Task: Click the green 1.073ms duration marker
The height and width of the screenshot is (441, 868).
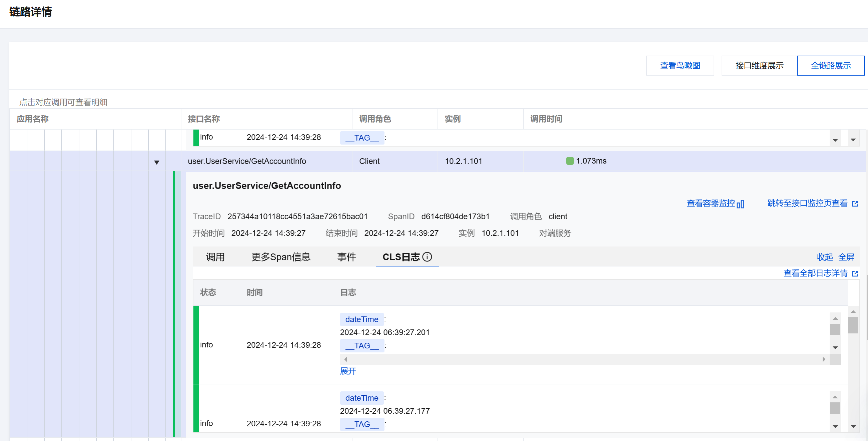Action: click(570, 161)
